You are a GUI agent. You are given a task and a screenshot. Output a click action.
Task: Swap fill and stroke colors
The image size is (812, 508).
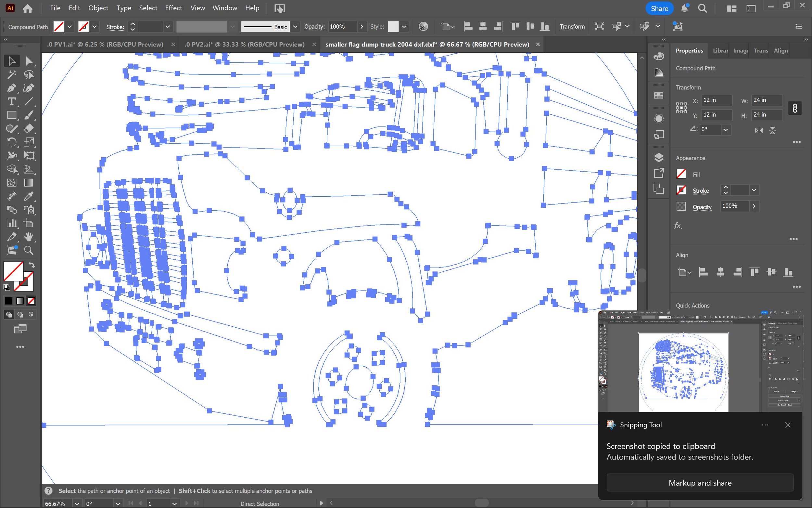tap(32, 265)
